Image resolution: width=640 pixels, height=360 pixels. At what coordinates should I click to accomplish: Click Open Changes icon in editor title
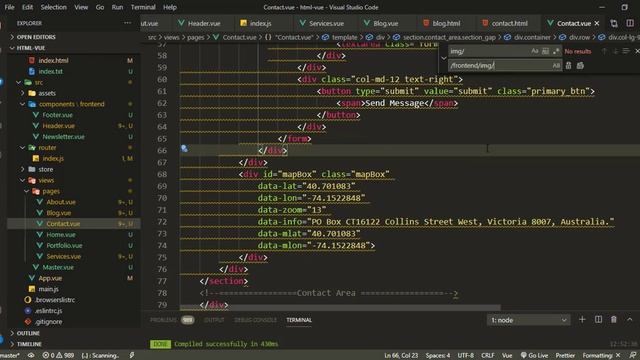point(614,23)
